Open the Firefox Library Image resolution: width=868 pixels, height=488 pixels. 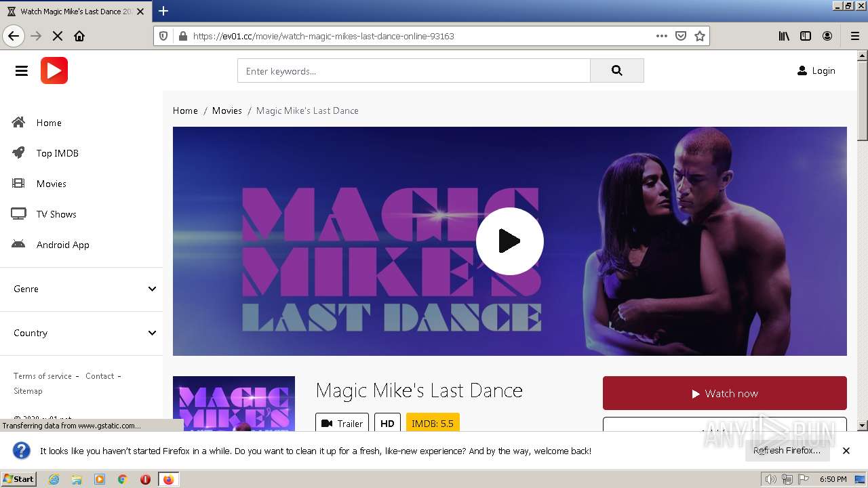[x=784, y=36]
